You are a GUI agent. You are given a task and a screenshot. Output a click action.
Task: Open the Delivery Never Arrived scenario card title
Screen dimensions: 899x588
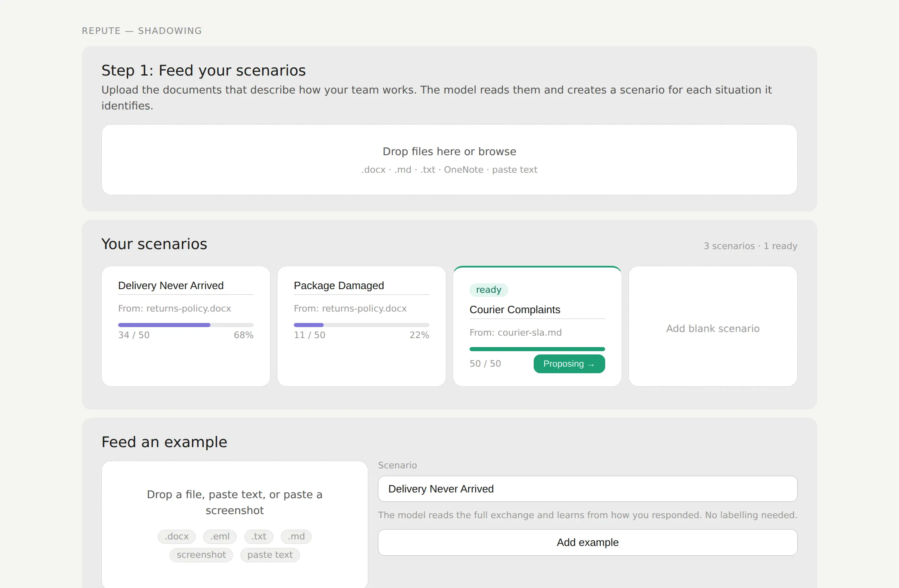(x=186, y=285)
